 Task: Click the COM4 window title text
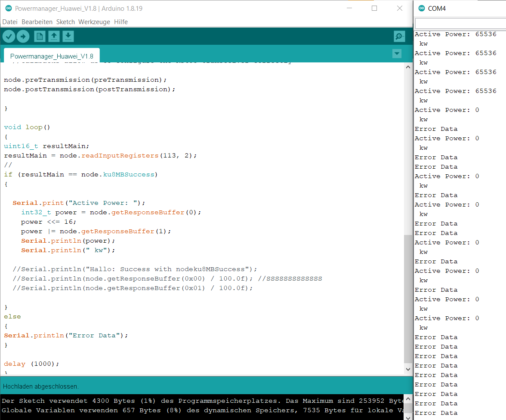(x=437, y=9)
